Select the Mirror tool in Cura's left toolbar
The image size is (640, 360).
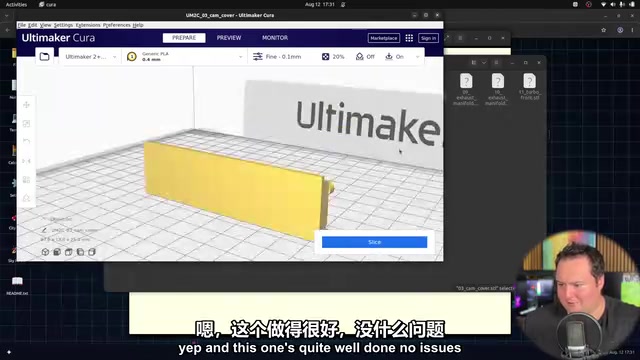point(27,161)
